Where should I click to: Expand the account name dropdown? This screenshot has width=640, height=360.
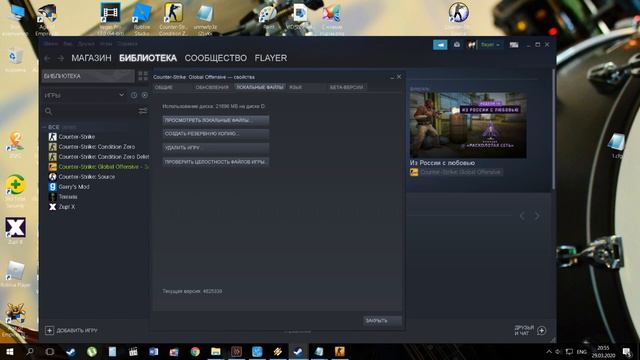(490, 45)
